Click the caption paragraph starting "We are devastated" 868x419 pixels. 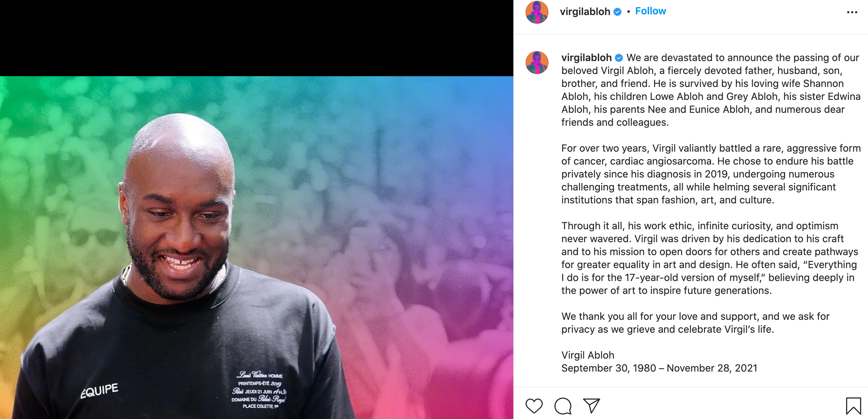[711, 90]
